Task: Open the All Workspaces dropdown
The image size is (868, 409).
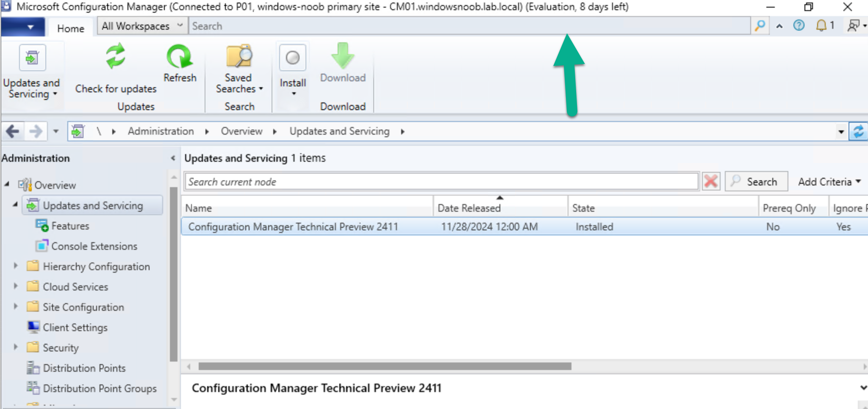Action: tap(142, 26)
